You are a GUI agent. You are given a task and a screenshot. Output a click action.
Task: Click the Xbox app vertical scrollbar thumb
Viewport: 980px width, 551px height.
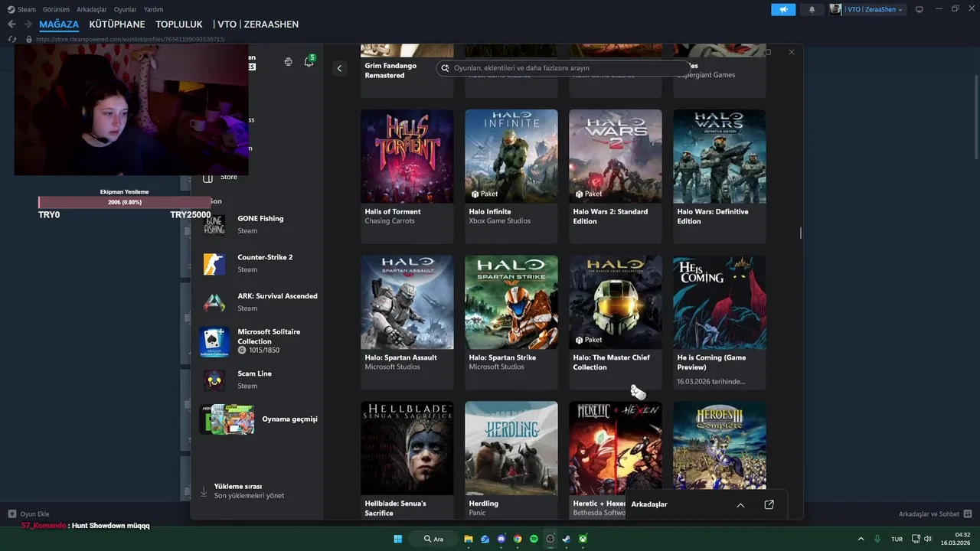[x=801, y=233]
